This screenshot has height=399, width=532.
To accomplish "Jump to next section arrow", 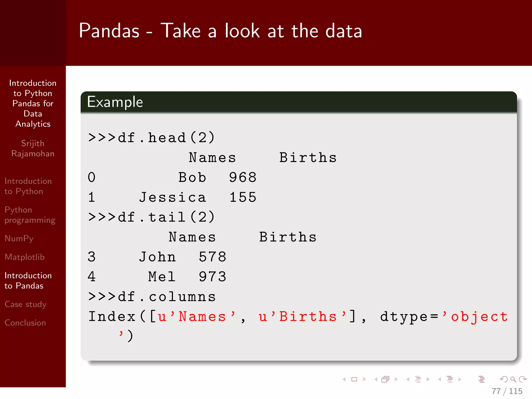I will click(x=460, y=380).
